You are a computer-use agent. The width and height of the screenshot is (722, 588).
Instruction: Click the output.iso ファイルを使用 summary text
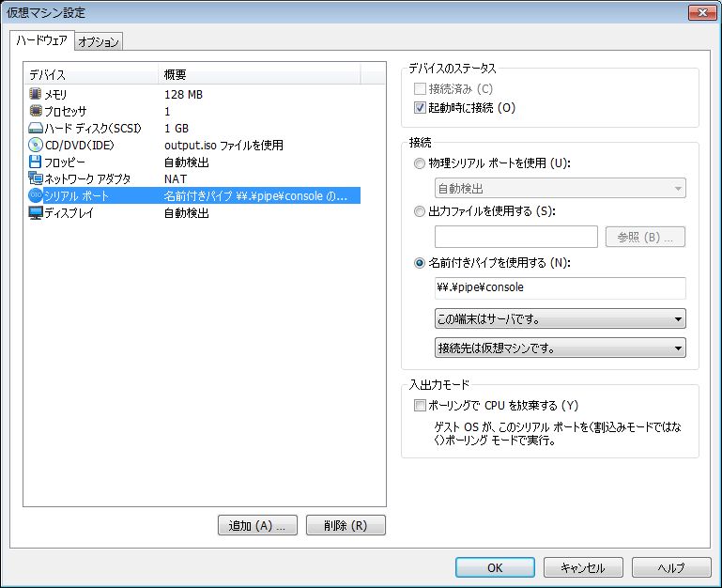coord(223,146)
